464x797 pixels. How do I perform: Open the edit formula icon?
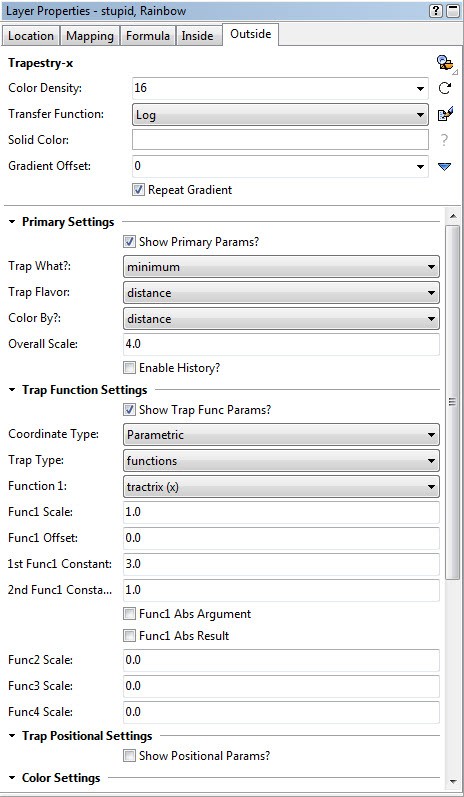tap(445, 114)
